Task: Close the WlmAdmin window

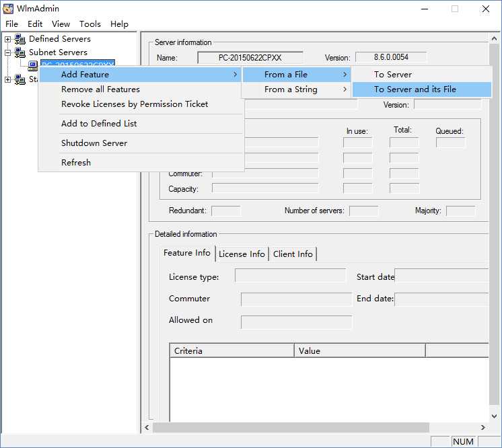Action: [x=485, y=9]
